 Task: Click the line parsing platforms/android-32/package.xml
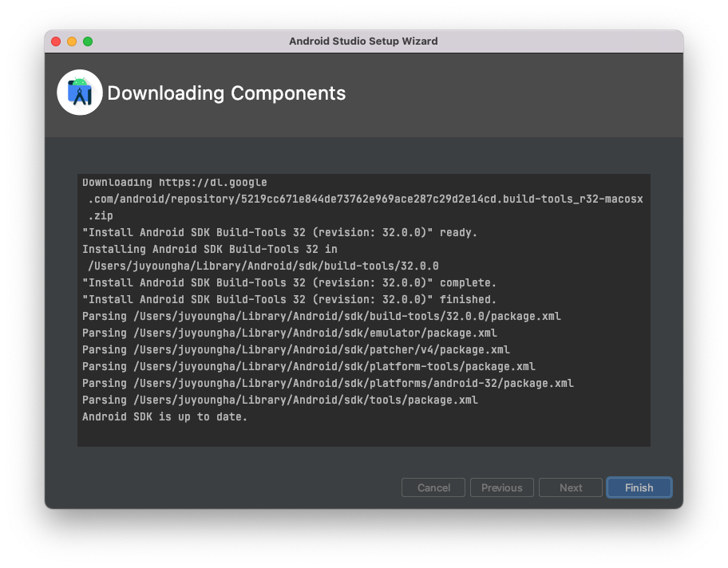click(328, 383)
